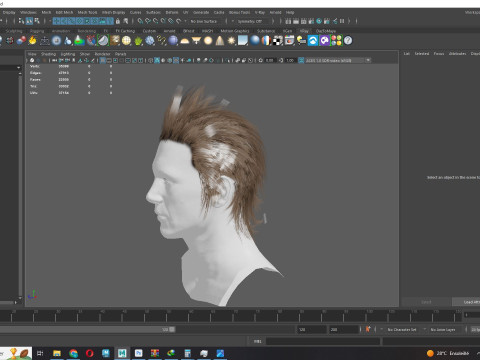Click the lock selection icon in status line
This screenshot has width=480, height=360.
click(x=118, y=21)
